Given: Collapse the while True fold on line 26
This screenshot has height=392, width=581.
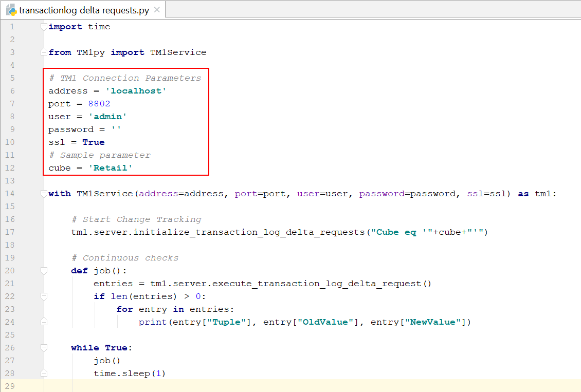Looking at the screenshot, I should click(44, 348).
